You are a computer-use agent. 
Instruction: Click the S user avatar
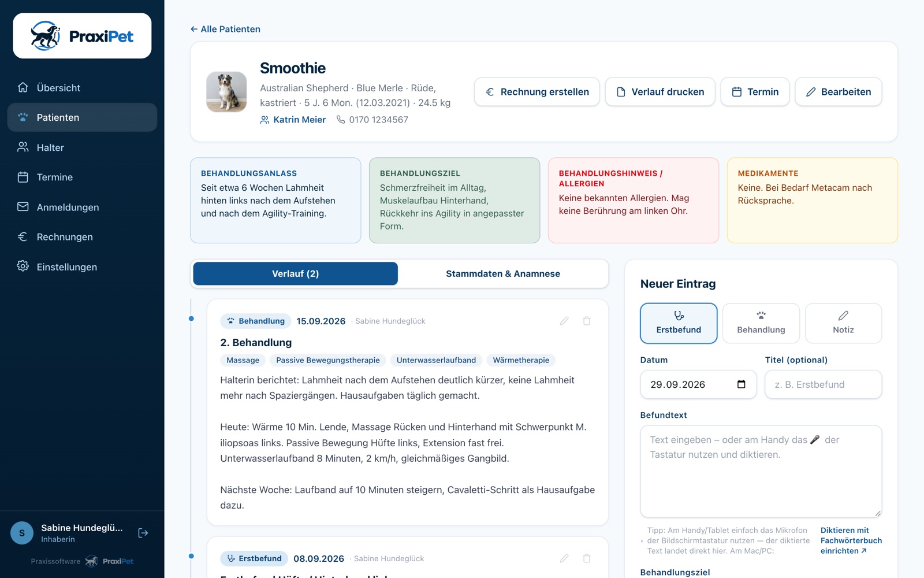(22, 533)
